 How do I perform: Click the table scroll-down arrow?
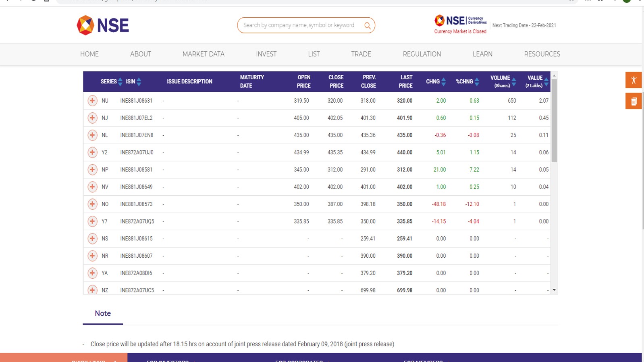coord(554,290)
